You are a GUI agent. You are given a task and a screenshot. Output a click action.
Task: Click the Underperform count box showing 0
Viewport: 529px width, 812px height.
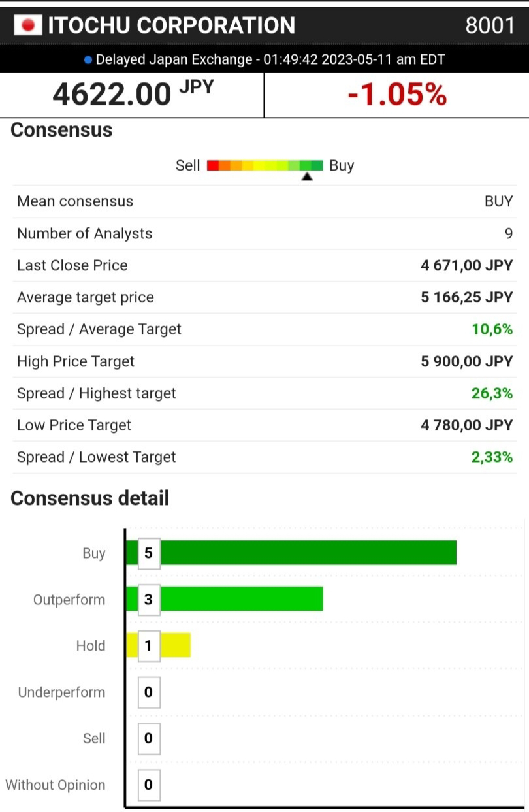tap(148, 692)
